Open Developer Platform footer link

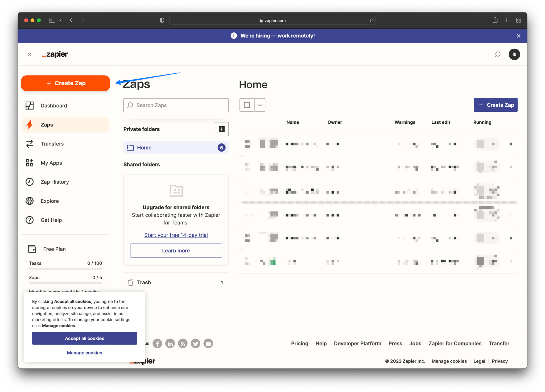tap(357, 343)
